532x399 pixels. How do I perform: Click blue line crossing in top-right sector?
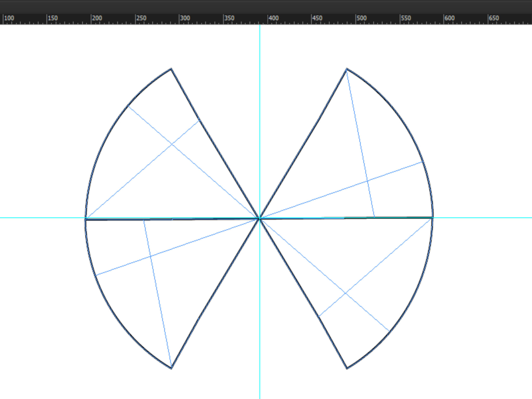tap(367, 181)
